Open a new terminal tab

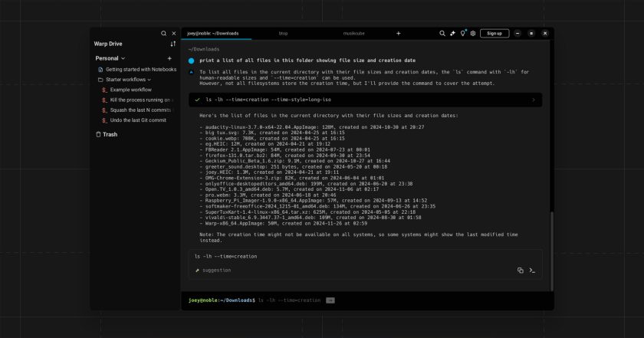(x=398, y=33)
